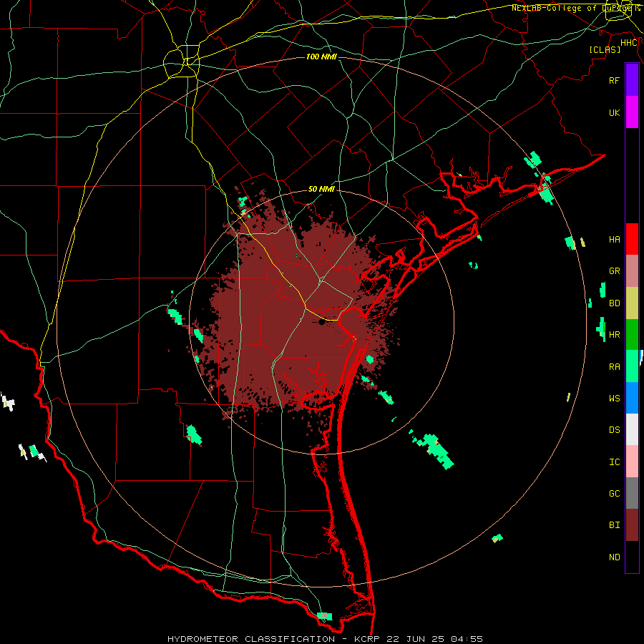
Task: Click the purple RF color swatch
Action: 632,80
